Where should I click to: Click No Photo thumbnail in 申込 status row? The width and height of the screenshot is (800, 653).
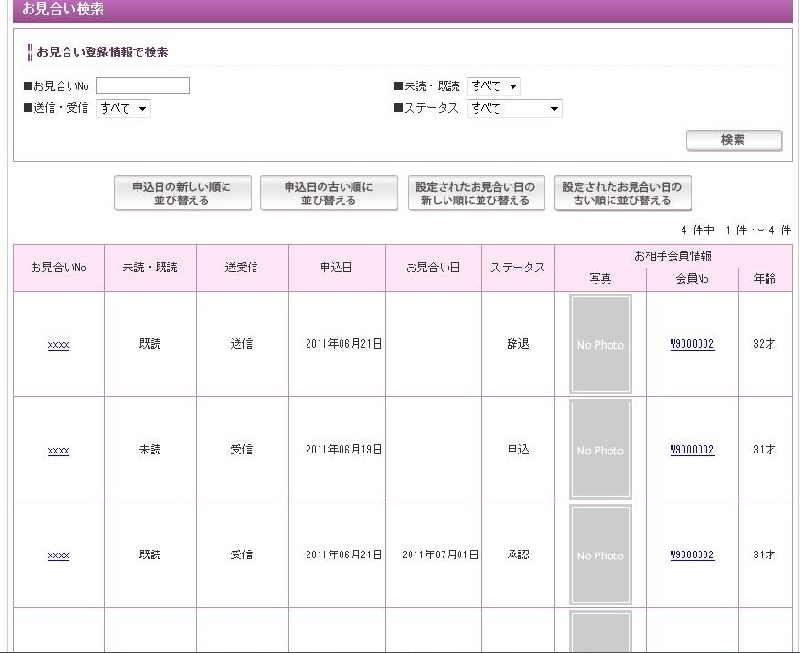point(600,451)
